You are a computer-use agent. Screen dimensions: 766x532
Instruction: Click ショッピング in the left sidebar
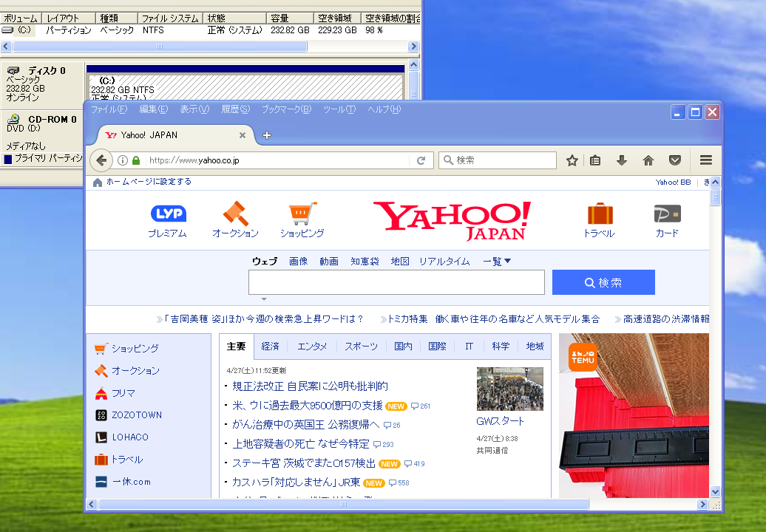click(x=135, y=349)
